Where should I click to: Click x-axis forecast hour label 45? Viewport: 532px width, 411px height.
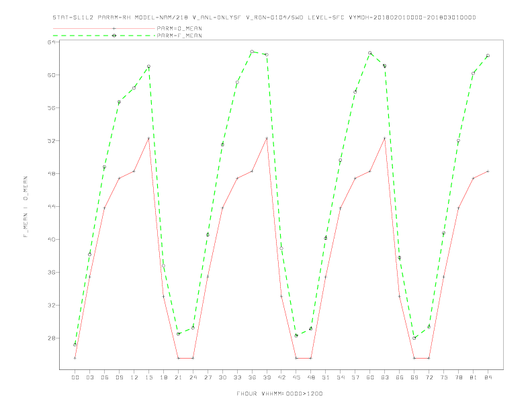pyautogui.click(x=296, y=377)
